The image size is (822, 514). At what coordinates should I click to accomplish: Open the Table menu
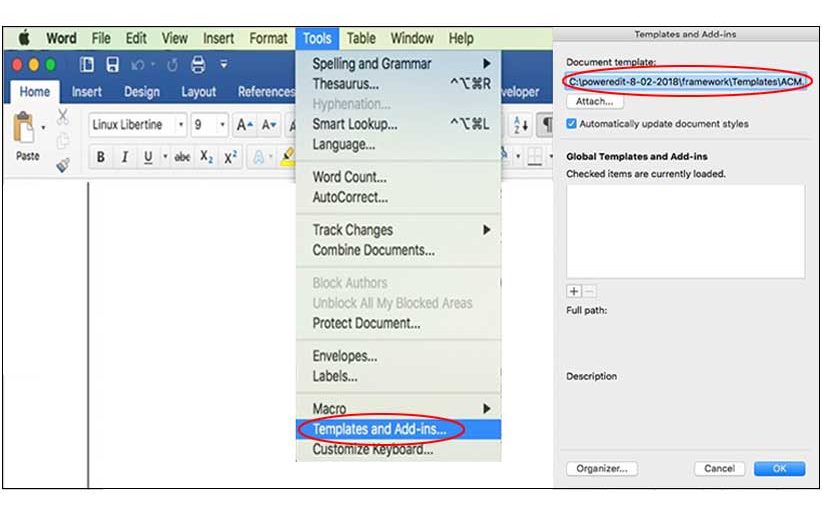(361, 38)
